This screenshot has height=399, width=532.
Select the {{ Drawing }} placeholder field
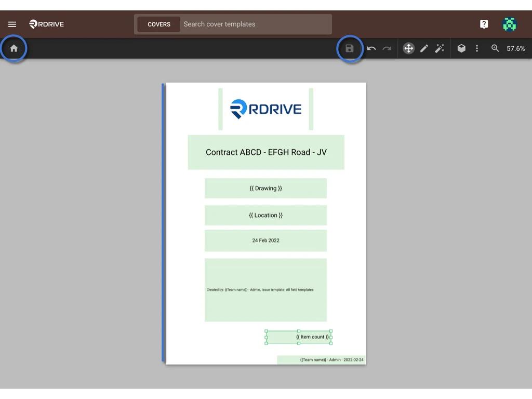coord(265,188)
